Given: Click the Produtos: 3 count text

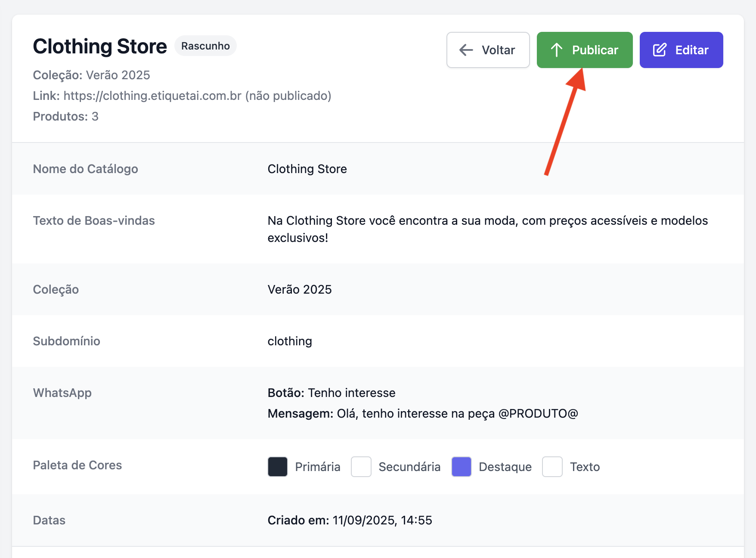Looking at the screenshot, I should click(66, 116).
